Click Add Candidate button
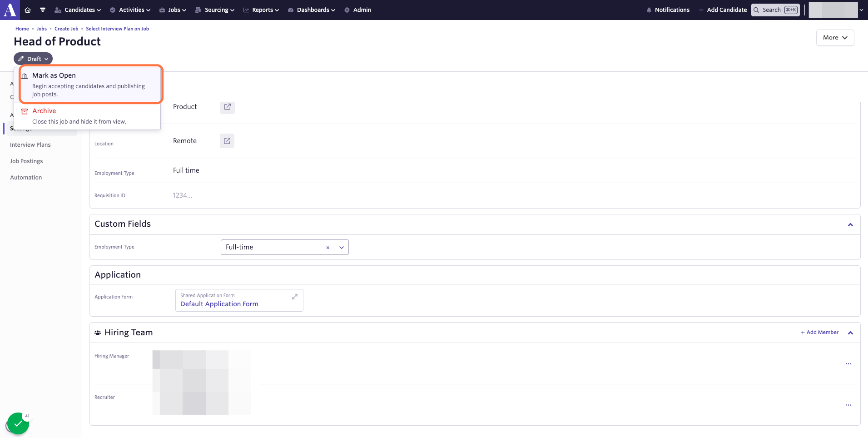868x438 pixels. click(723, 10)
